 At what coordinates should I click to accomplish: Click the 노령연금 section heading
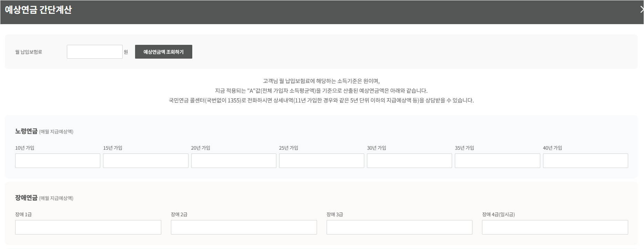tap(26, 131)
